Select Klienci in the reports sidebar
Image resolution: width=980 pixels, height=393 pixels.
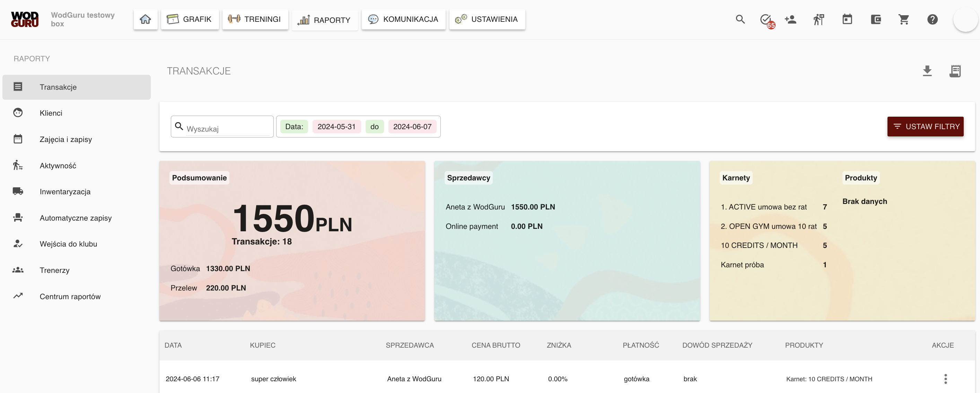coord(77,113)
